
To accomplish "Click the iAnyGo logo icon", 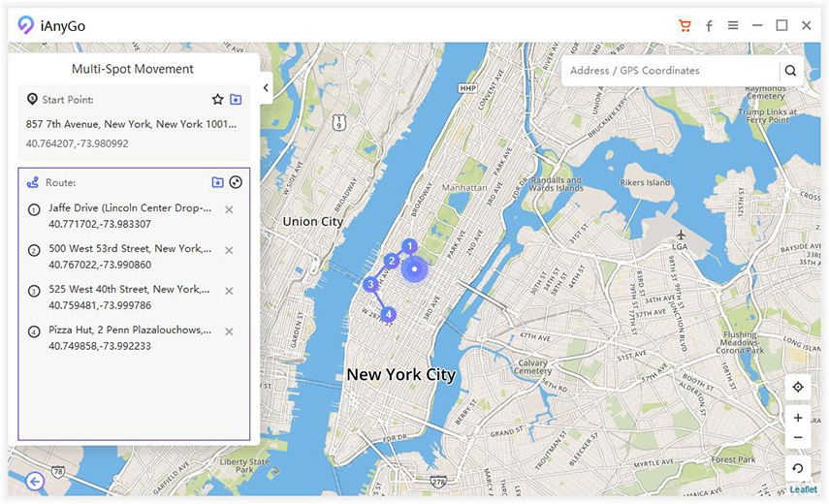I will pos(26,25).
